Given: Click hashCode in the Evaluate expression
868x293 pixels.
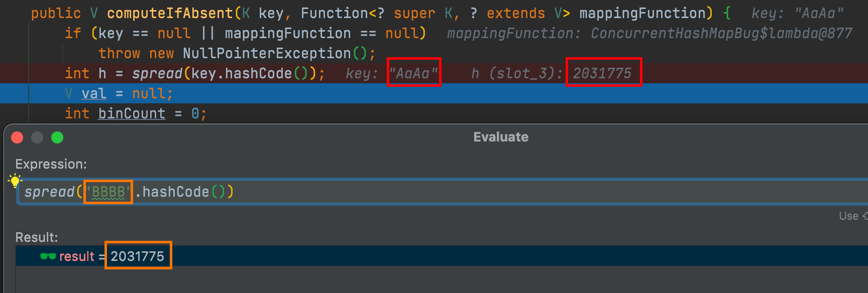Looking at the screenshot, I should (176, 192).
